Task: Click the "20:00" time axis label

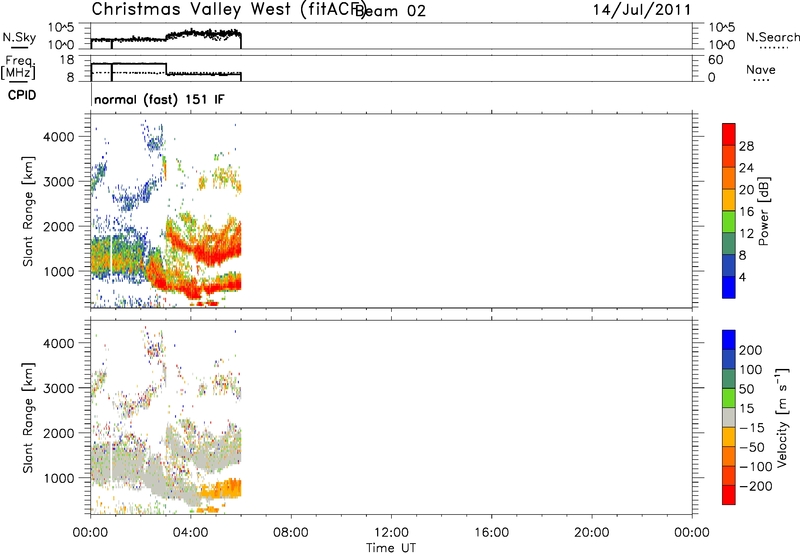Action: [x=591, y=533]
